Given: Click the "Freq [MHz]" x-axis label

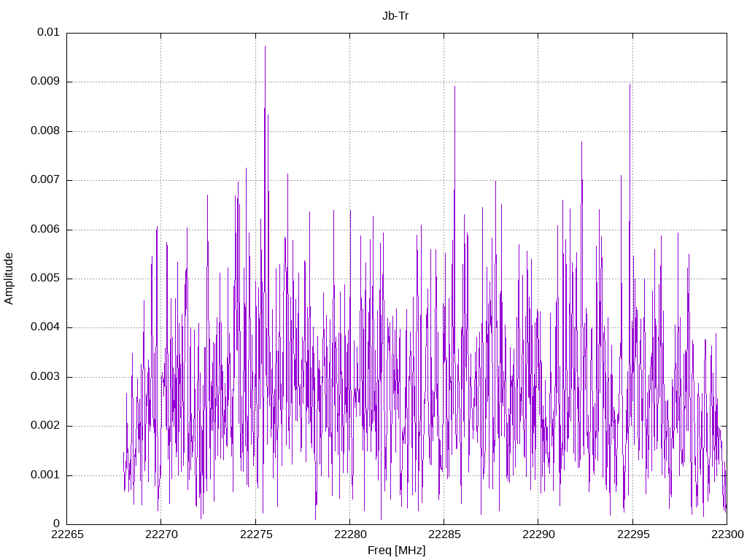Looking at the screenshot, I should click(x=396, y=551).
